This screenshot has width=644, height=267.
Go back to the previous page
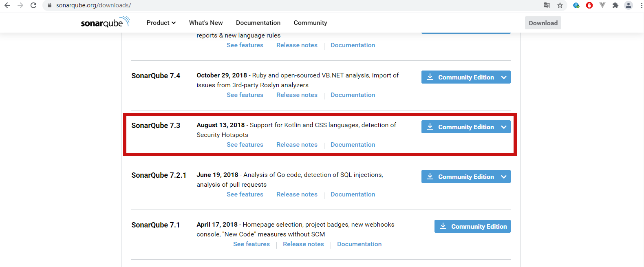pos(7,5)
